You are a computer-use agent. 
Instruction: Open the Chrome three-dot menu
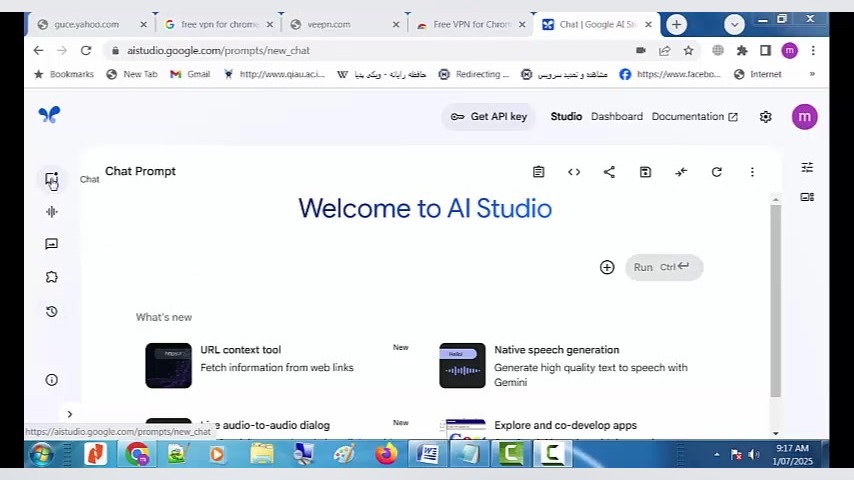click(813, 51)
